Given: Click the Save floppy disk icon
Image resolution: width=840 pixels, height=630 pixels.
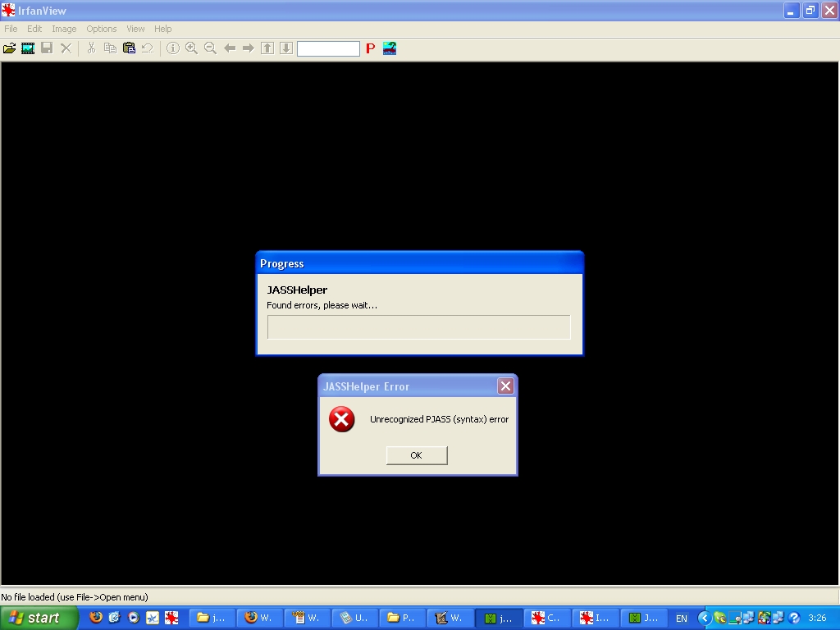Looking at the screenshot, I should click(x=47, y=48).
